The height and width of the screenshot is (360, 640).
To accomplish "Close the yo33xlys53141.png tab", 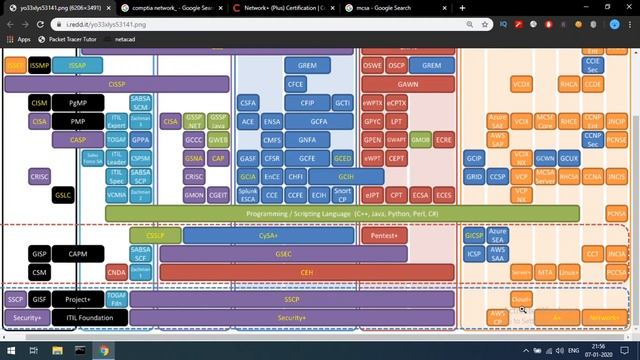I will (108, 8).
